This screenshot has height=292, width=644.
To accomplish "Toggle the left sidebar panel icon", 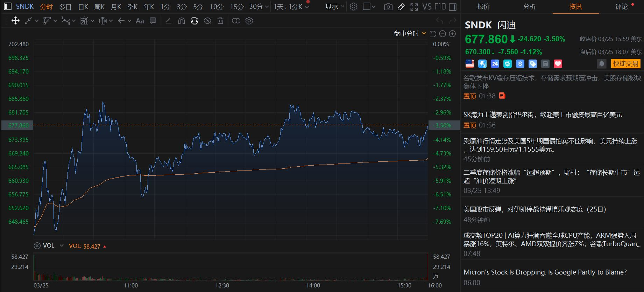I will [8, 7].
